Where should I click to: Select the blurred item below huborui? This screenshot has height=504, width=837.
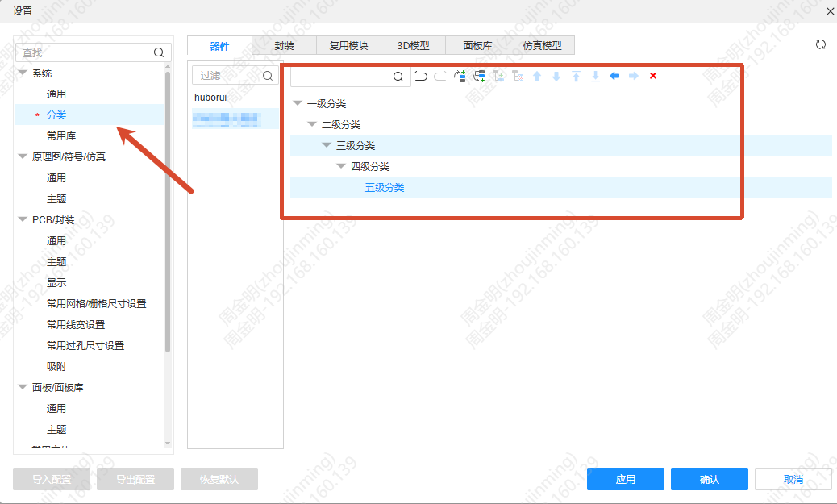coord(235,119)
